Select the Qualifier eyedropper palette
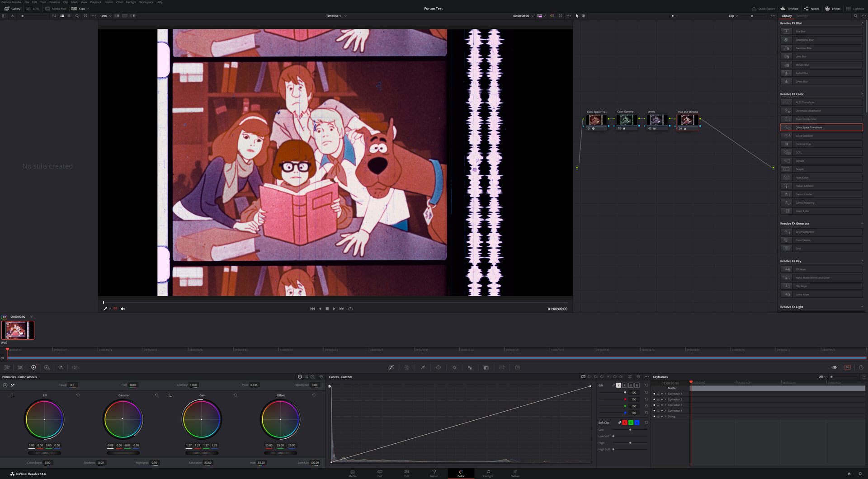 point(423,367)
